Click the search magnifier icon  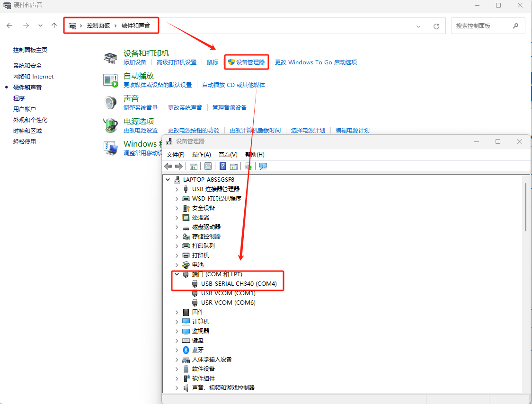pyautogui.click(x=516, y=26)
